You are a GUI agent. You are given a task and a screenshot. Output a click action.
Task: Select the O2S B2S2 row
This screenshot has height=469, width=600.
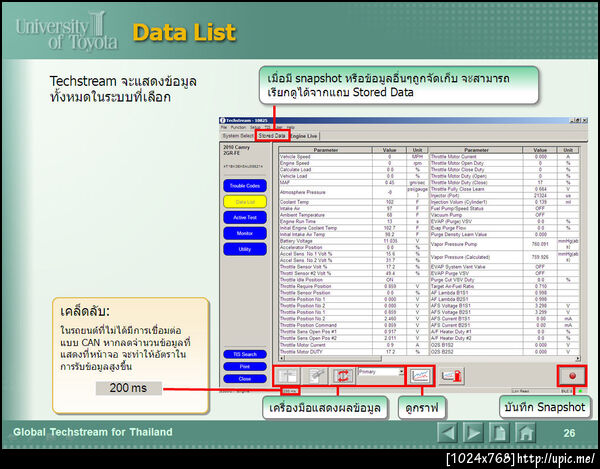[x=504, y=351]
